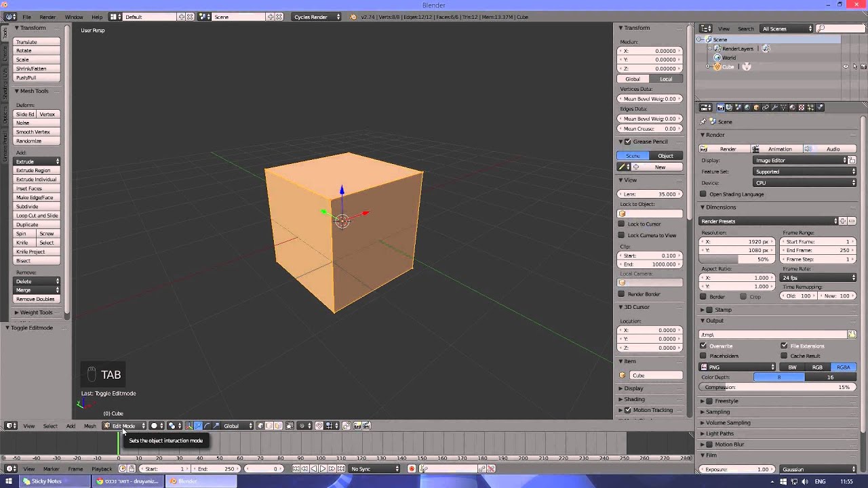Click the OpenGL render animation clapper icon
The height and width of the screenshot is (488, 868).
coord(366,426)
